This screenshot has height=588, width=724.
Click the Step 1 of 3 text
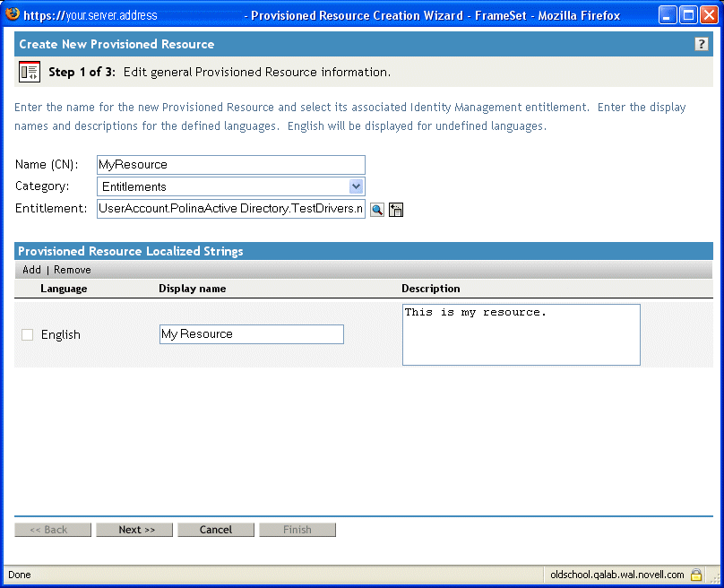[82, 72]
